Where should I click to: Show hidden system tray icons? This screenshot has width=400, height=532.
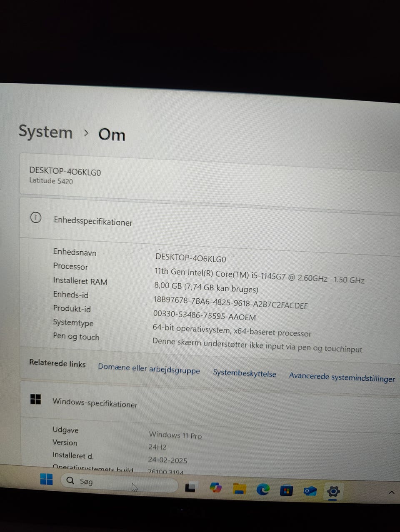tap(391, 493)
